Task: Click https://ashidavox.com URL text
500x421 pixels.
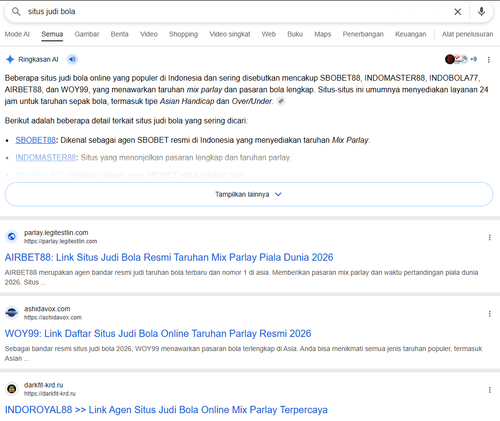Action: pyautogui.click(x=53, y=318)
